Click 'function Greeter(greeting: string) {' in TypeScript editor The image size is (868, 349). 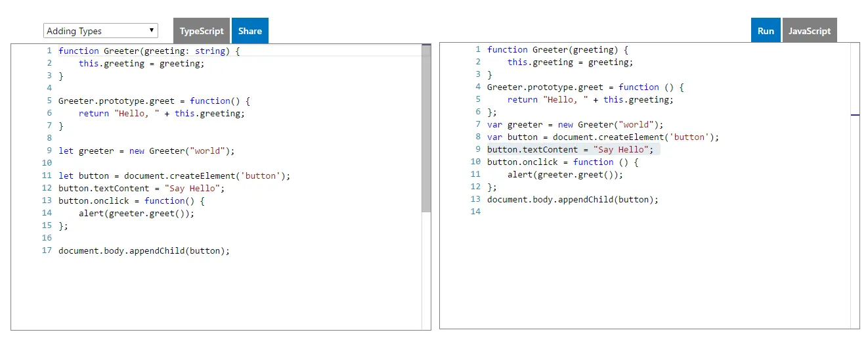click(x=149, y=51)
